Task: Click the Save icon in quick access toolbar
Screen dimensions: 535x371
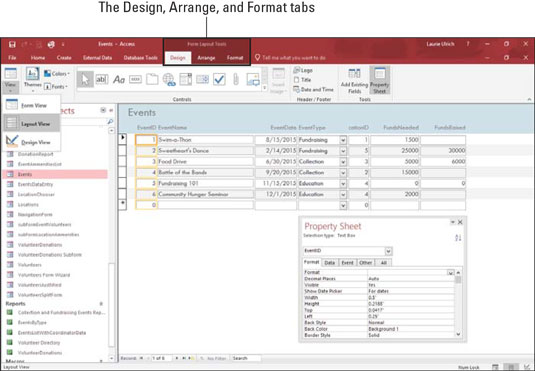Action: click(12, 44)
